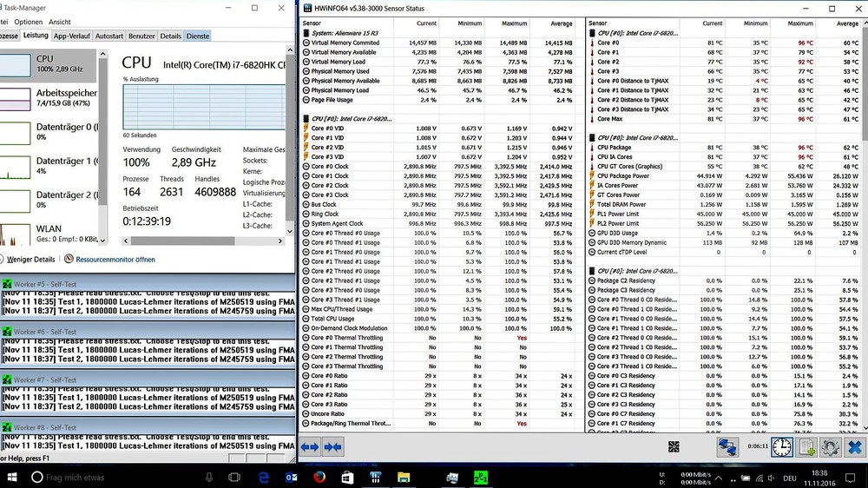Open Firefox from the taskbar

319,477
